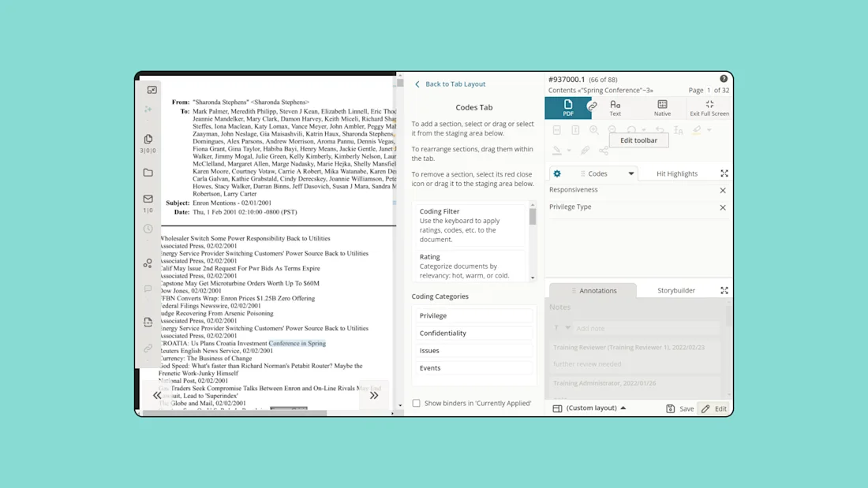Open the Codes tab gear settings
The image size is (868, 488).
click(557, 173)
